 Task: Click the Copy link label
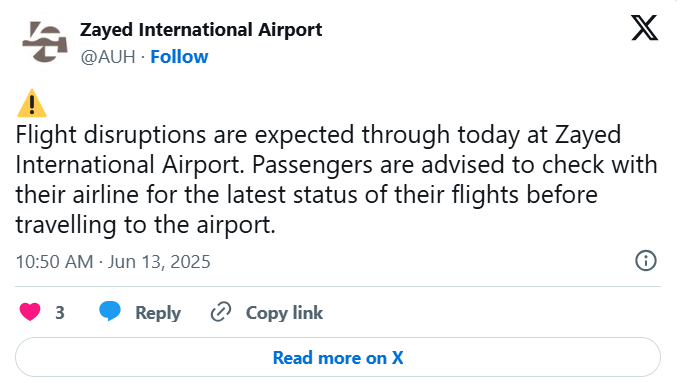tap(284, 313)
